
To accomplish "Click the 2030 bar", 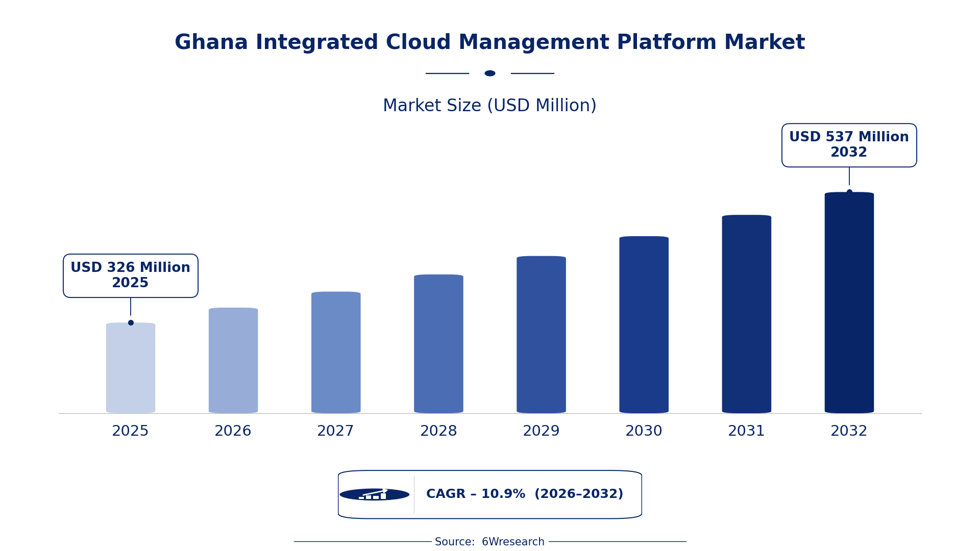I will point(644,324).
